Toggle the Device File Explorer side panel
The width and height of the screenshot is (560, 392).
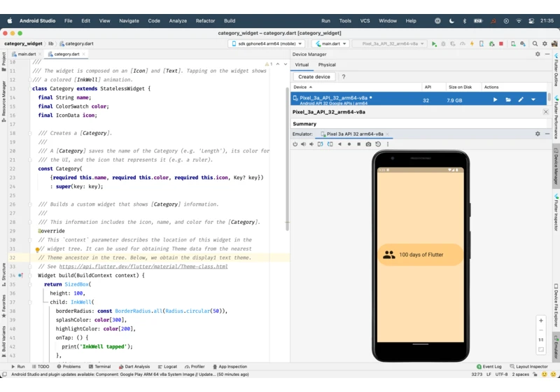[x=556, y=305]
